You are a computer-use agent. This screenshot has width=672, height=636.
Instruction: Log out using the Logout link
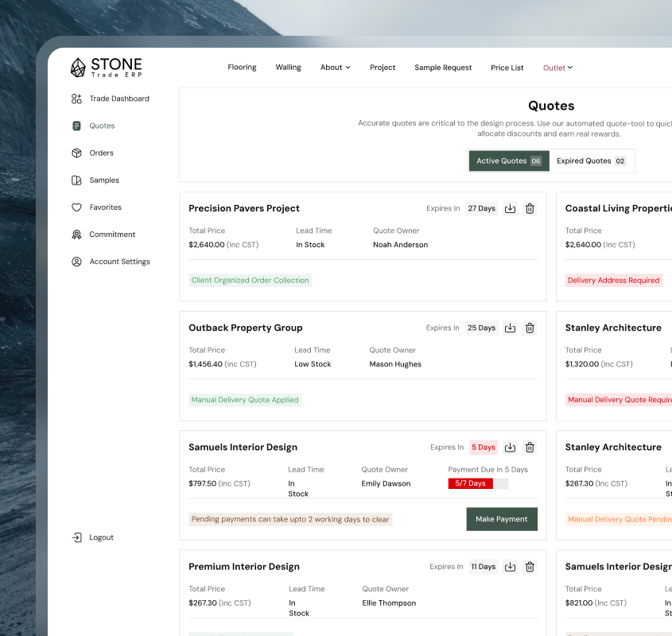[100, 537]
